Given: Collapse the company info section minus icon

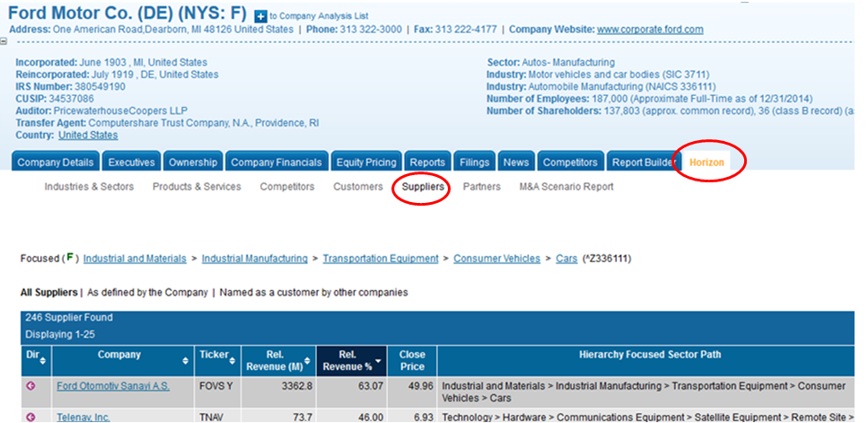Looking at the screenshot, I should [4, 41].
